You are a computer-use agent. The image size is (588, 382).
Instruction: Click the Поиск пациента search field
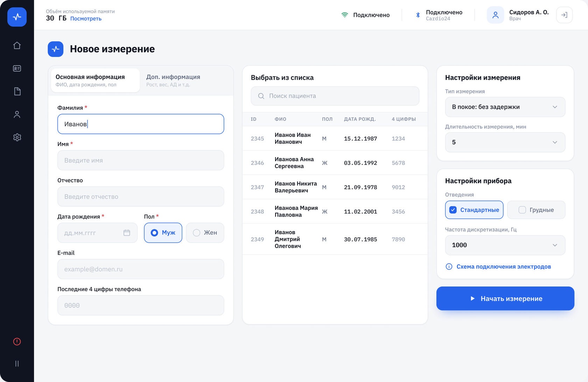click(335, 96)
